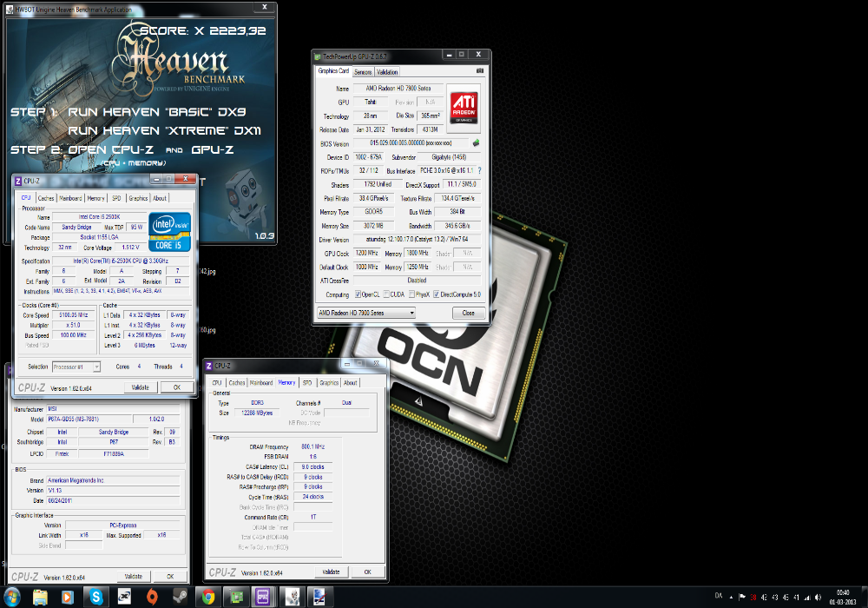Open Graphics tab in CPU-Z processor window
The image size is (868, 608).
pos(138,198)
